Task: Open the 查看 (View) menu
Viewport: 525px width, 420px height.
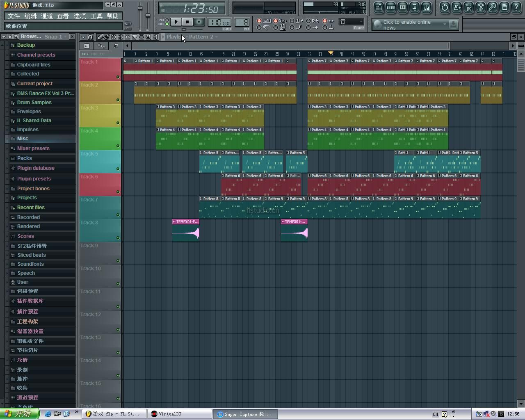Action: pos(63,16)
